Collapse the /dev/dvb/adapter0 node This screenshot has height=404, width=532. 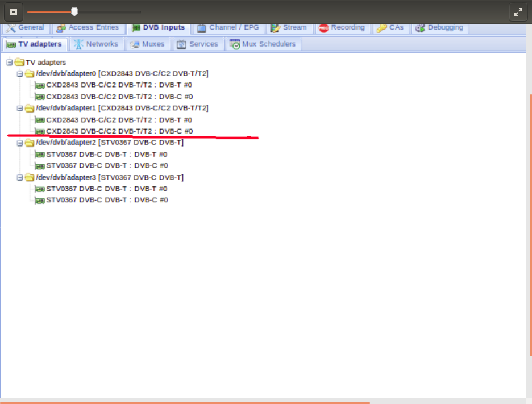20,74
